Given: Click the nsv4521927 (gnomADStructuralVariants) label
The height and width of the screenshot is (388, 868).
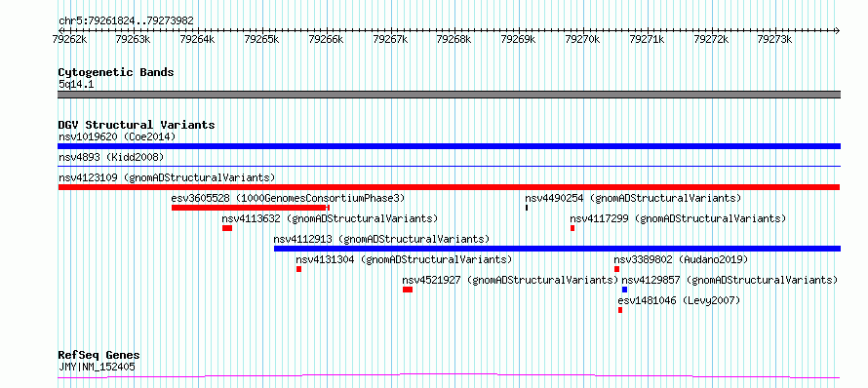Looking at the screenshot, I should click(511, 280).
